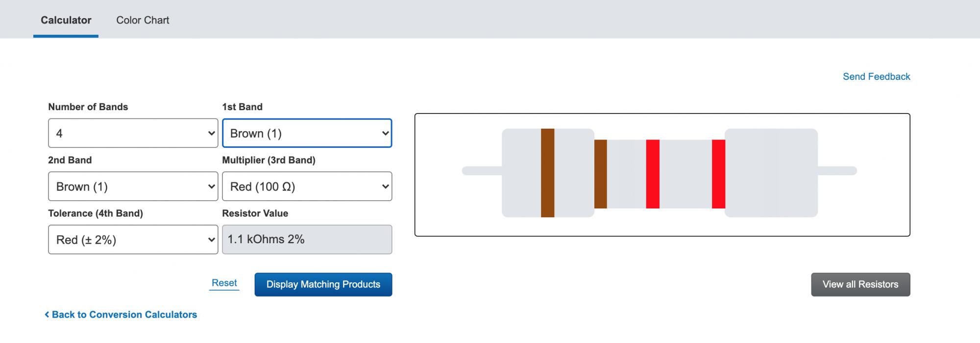Go back to Conversion Calculators

click(x=124, y=315)
